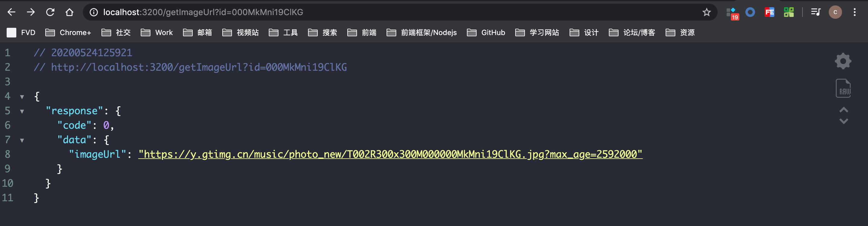This screenshot has width=868, height=226.
Task: Open the GitHub bookmarks folder
Action: click(x=486, y=33)
